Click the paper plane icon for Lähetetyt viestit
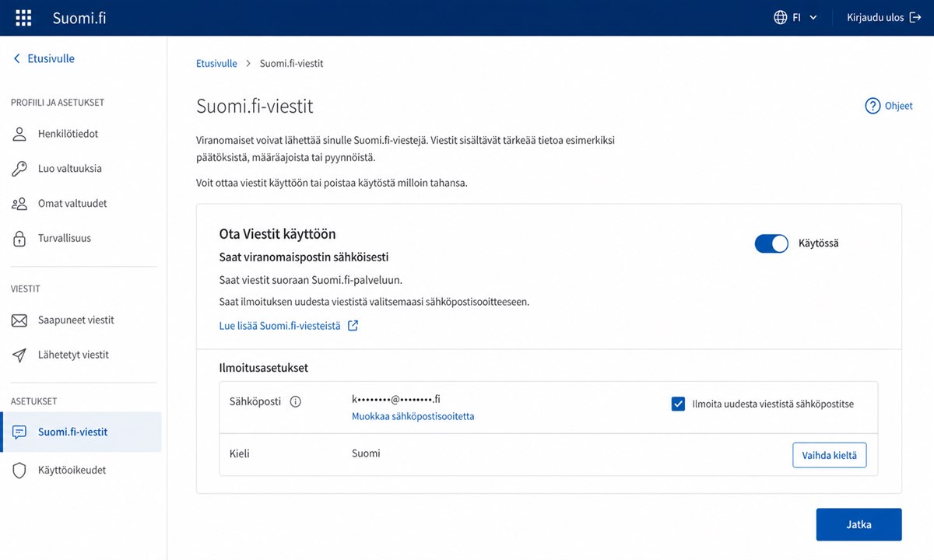The height and width of the screenshot is (560, 934). [19, 355]
